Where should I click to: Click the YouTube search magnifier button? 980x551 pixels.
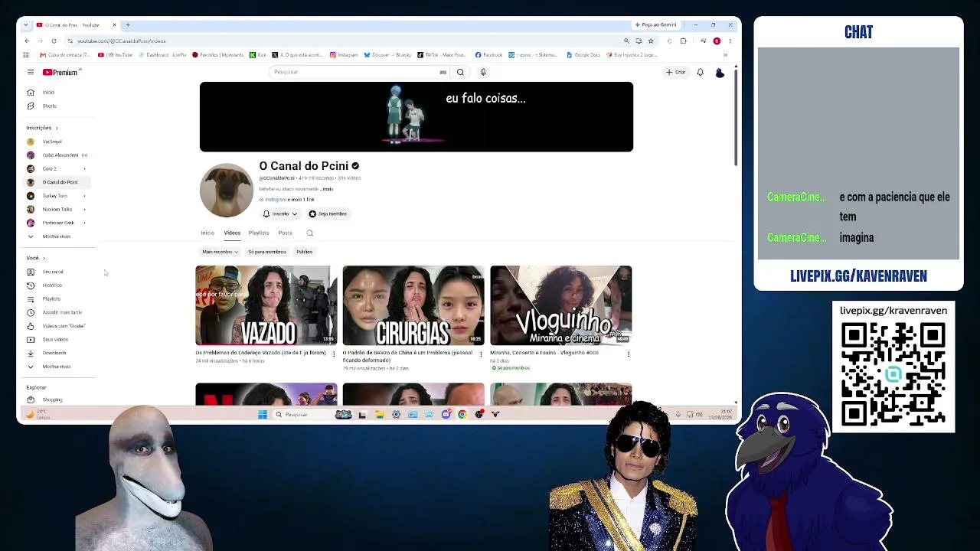tap(460, 72)
